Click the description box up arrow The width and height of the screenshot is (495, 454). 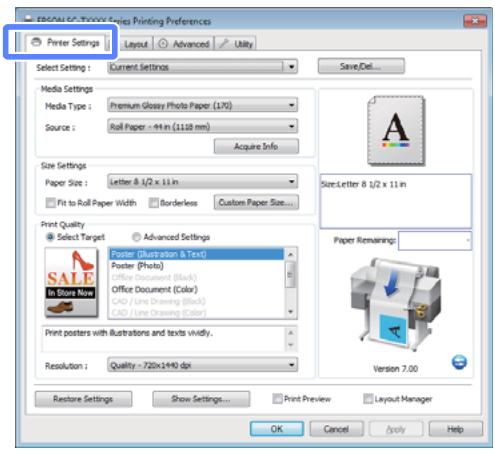291,333
